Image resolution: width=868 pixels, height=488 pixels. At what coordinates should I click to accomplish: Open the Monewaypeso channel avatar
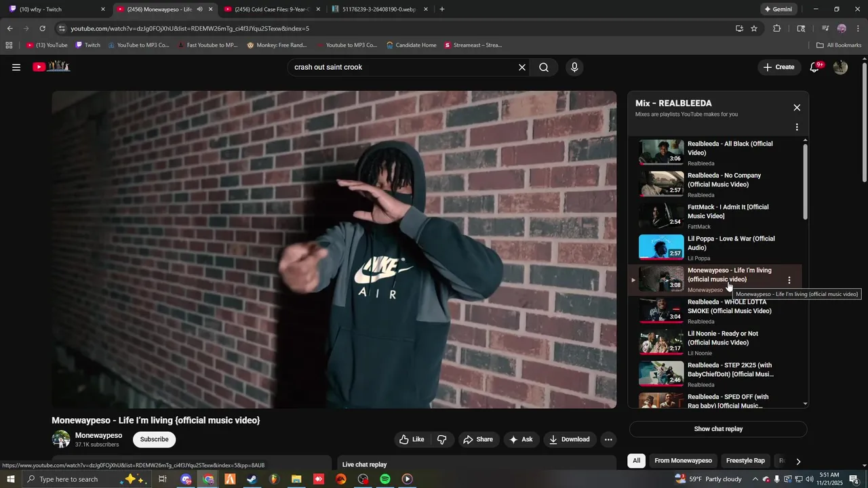click(x=61, y=439)
